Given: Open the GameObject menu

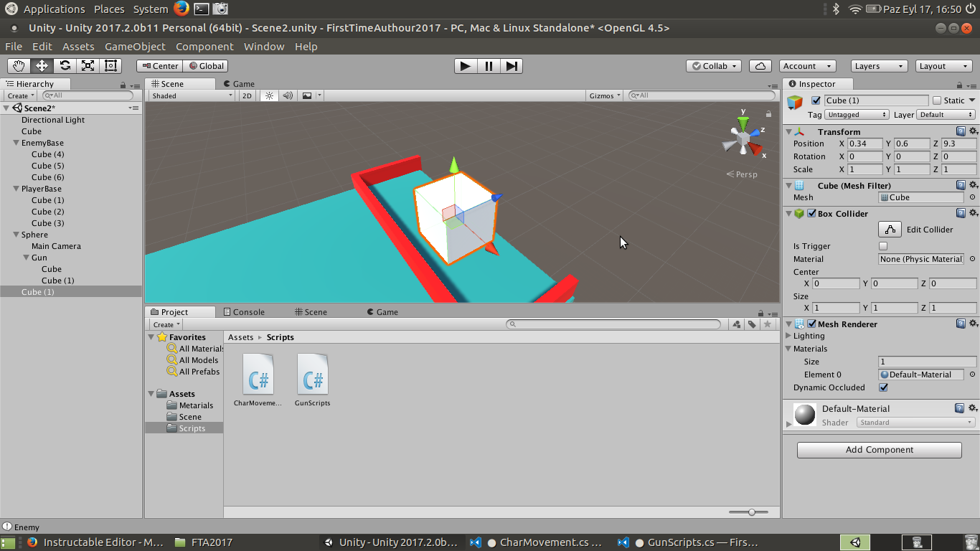Looking at the screenshot, I should point(135,47).
